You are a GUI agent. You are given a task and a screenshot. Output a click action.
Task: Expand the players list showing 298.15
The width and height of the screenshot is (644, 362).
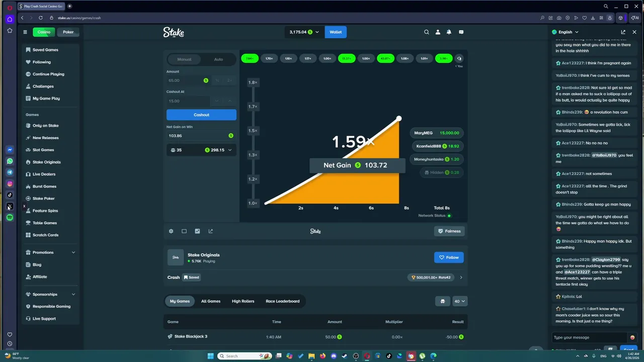201,150
